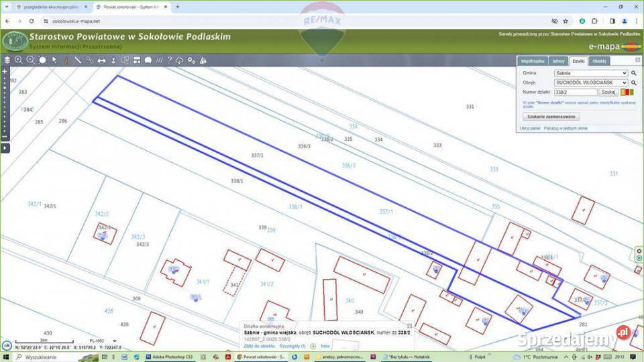Select the zoom in magnifier tool
644x362 pixels.
point(19,60)
